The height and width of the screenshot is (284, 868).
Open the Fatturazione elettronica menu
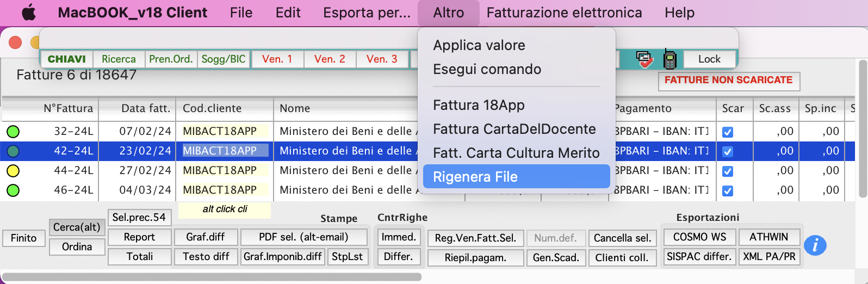[564, 13]
